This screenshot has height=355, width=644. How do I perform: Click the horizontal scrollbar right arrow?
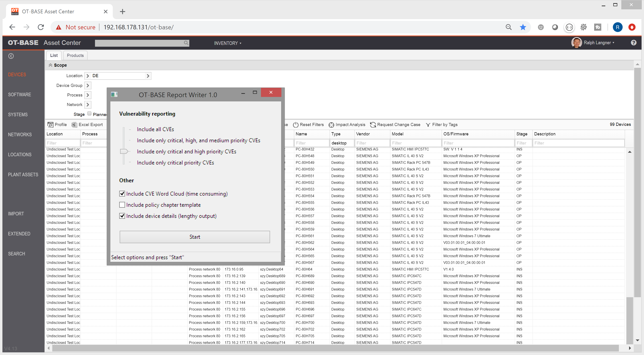click(630, 348)
